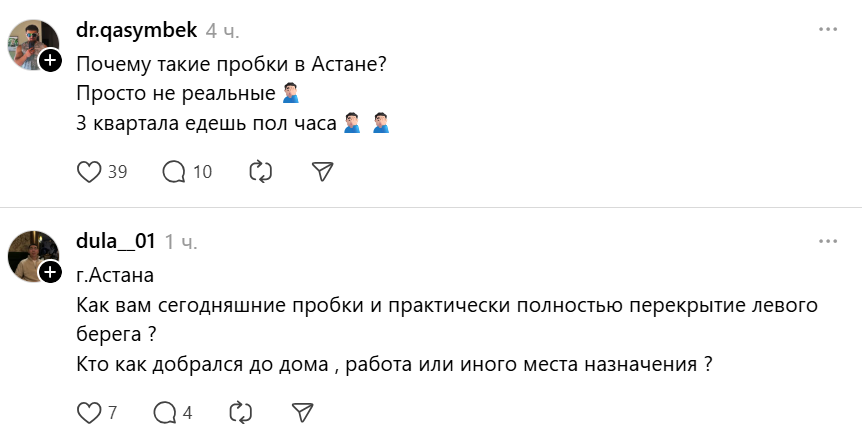Open dula__01 profile via username
The image size is (862, 433).
pyautogui.click(x=116, y=241)
